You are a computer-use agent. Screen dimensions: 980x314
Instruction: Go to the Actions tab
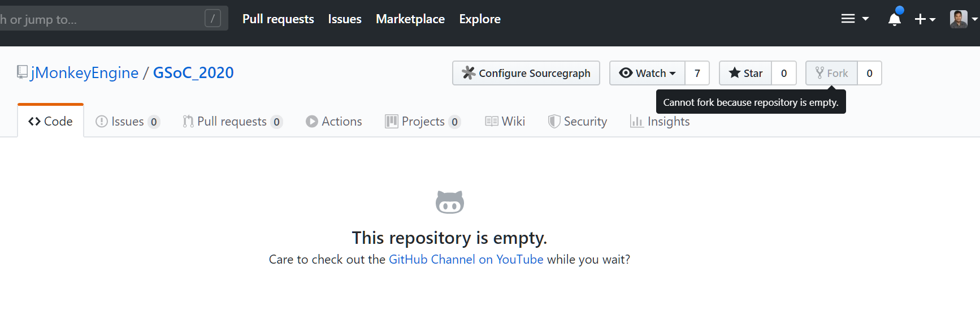pos(334,122)
